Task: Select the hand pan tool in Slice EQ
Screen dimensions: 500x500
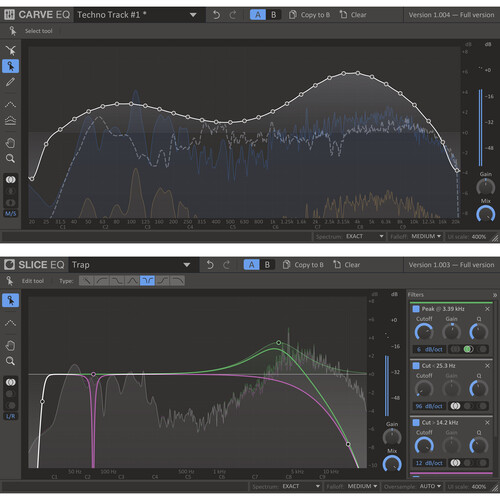Action: (x=10, y=346)
